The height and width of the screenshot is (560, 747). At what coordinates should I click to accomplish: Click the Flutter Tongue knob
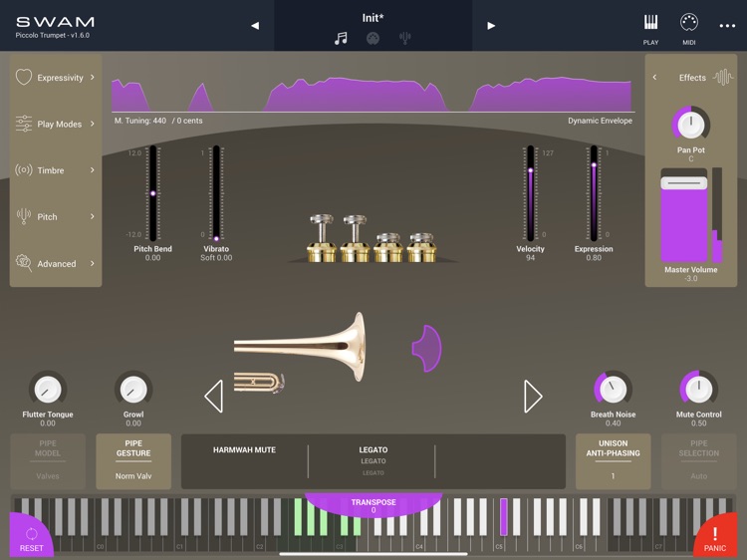[x=48, y=390]
